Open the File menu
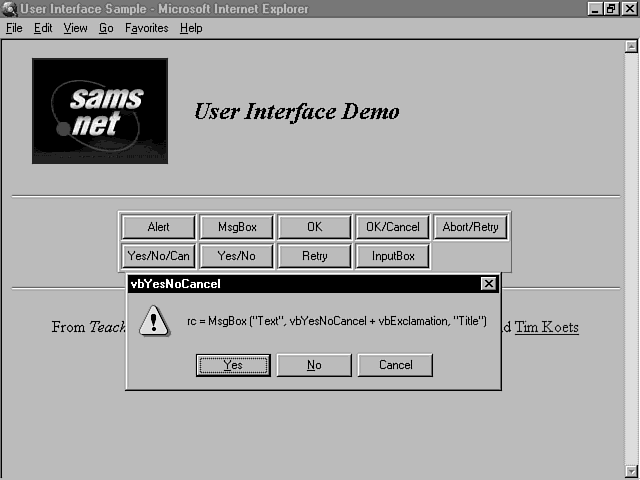The height and width of the screenshot is (480, 640). tap(14, 28)
